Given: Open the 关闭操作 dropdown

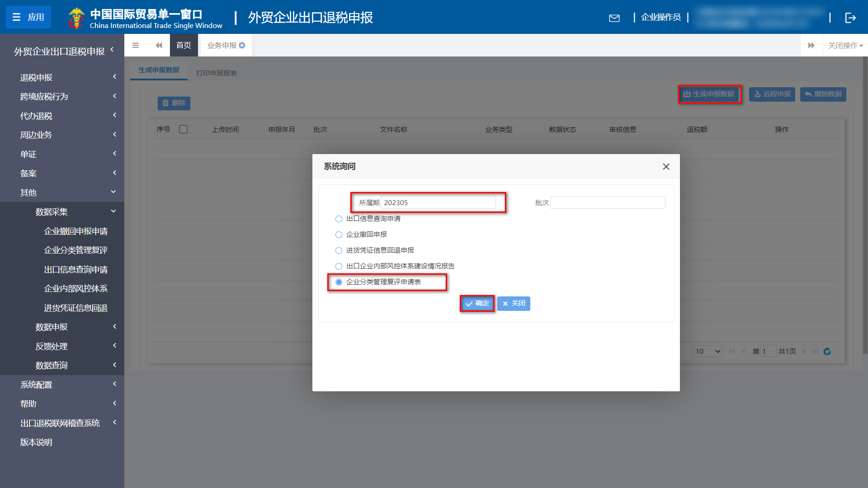Looking at the screenshot, I should point(844,45).
